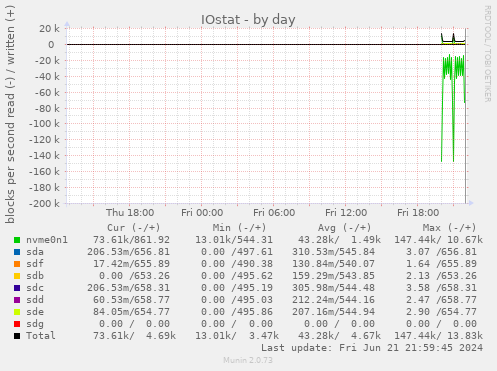The width and height of the screenshot is (497, 371).
Task: Click the 'Fri 06:00' time axis label
Action: coord(274,213)
